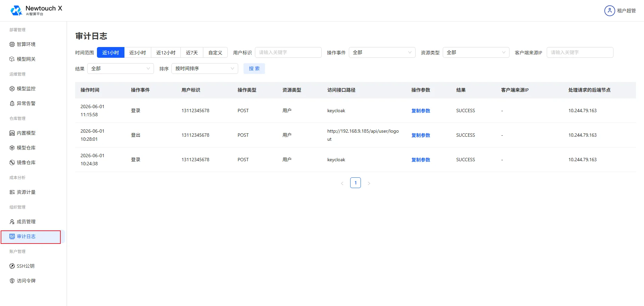Image resolution: width=644 pixels, height=306 pixels.
Task: Copy parameters for the 11:15:58 login row
Action: coord(421,111)
